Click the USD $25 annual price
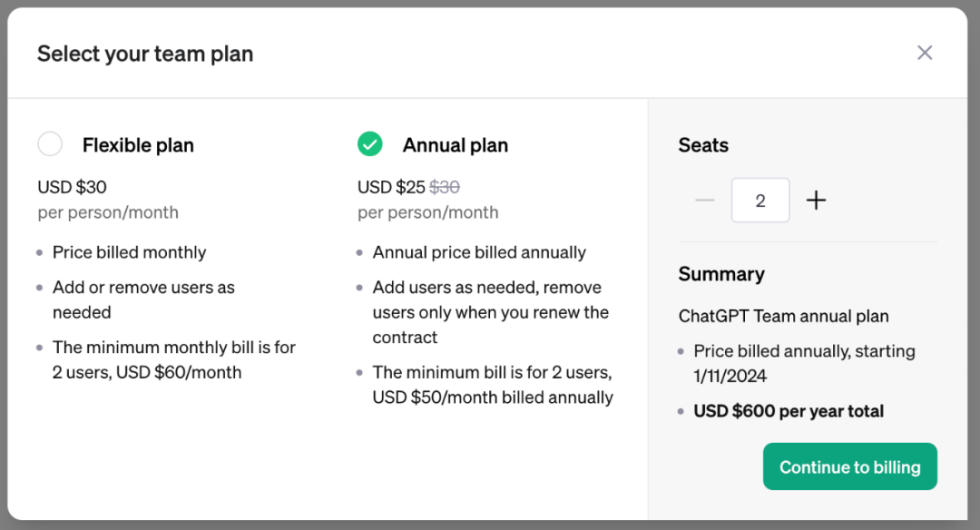Viewport: 980px width, 530px height. 391,187
